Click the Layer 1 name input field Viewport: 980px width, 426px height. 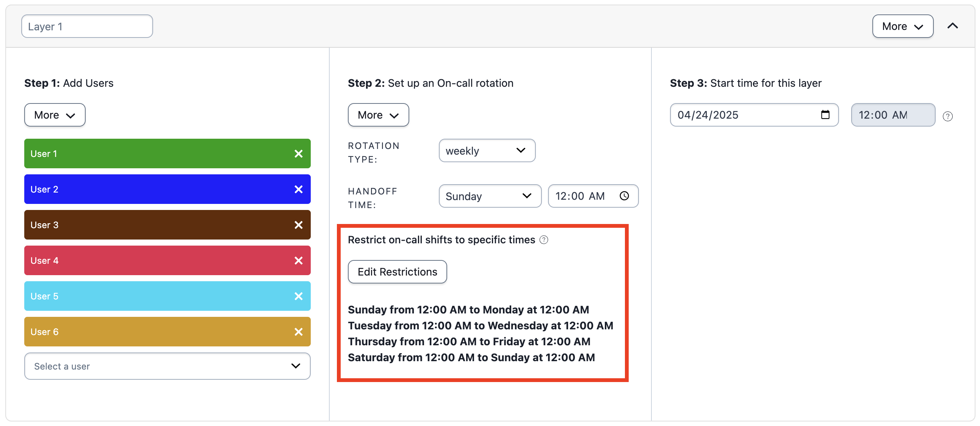click(x=87, y=26)
